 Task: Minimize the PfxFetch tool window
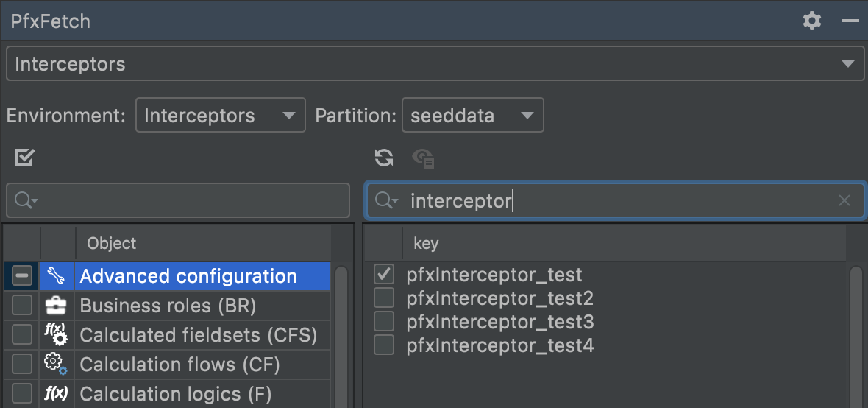[x=850, y=21]
